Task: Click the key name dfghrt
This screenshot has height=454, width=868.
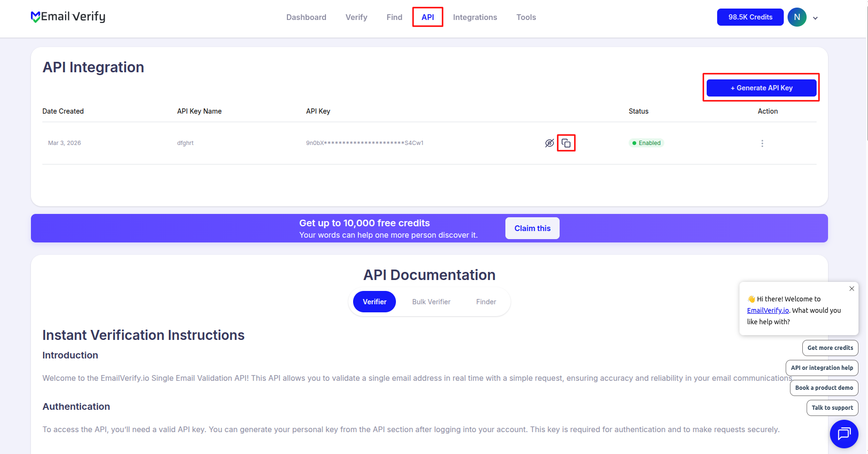Action: 185,143
